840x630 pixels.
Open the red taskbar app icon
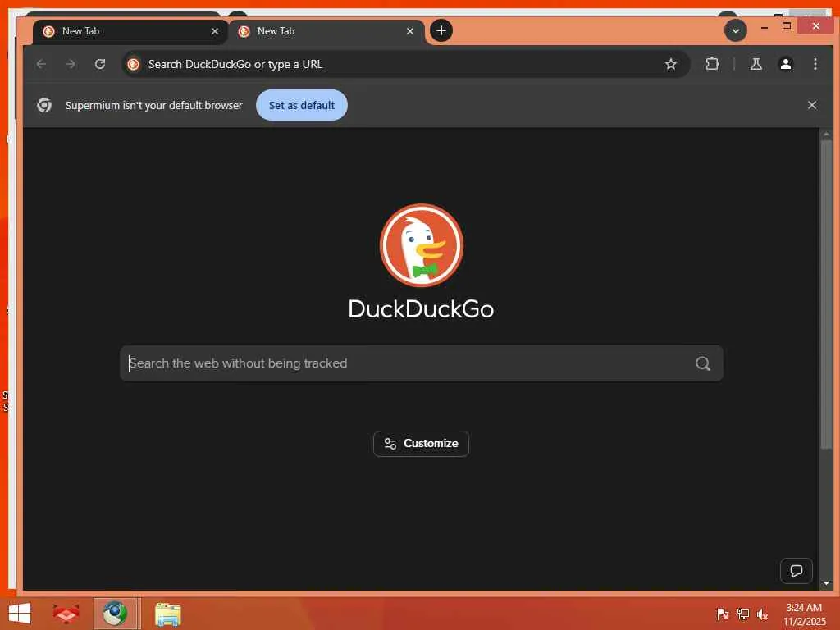[66, 614]
